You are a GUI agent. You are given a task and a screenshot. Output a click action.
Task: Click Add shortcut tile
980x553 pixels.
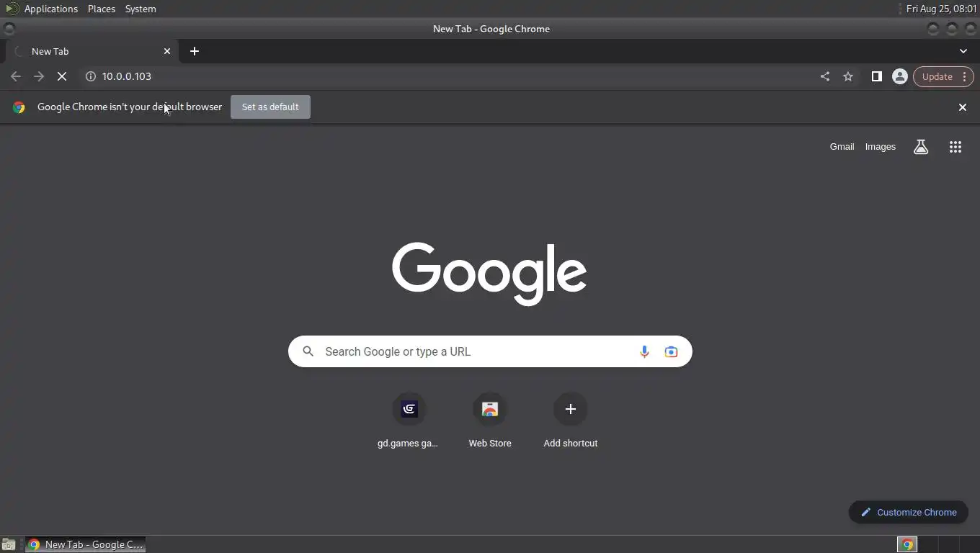tap(571, 421)
